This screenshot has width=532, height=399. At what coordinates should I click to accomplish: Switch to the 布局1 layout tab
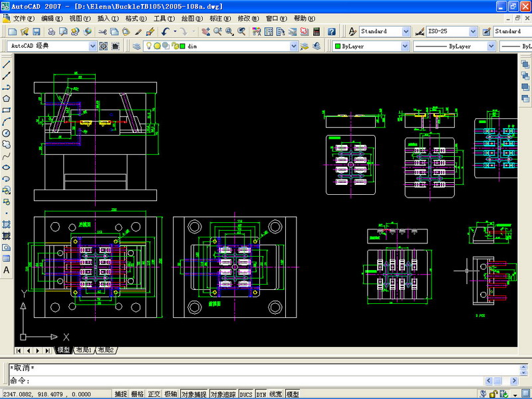click(x=84, y=350)
